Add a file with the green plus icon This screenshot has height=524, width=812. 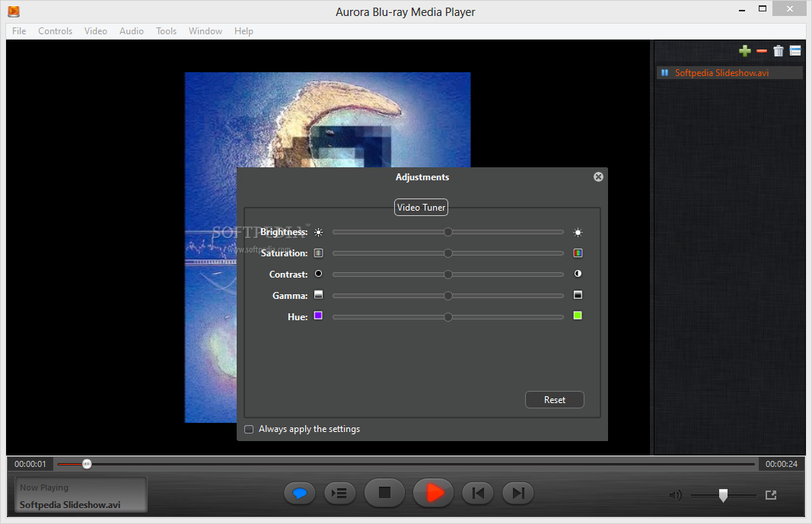coord(745,51)
